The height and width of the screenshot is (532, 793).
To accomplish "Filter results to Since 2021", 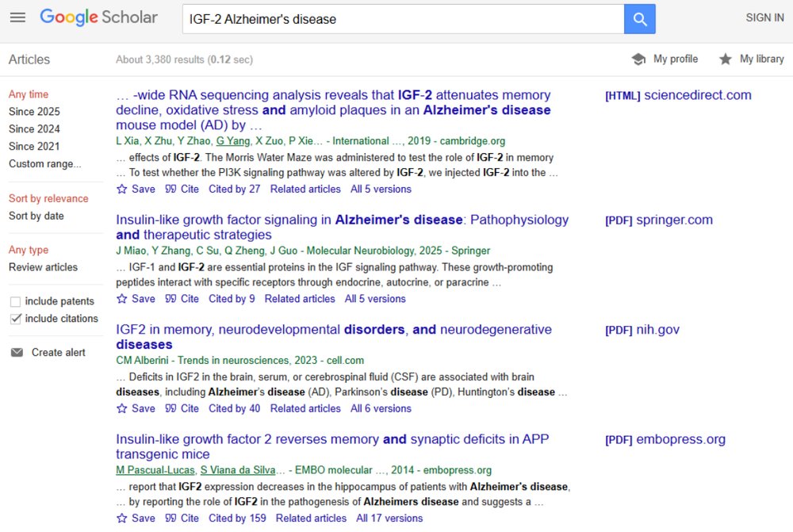I will 34,147.
